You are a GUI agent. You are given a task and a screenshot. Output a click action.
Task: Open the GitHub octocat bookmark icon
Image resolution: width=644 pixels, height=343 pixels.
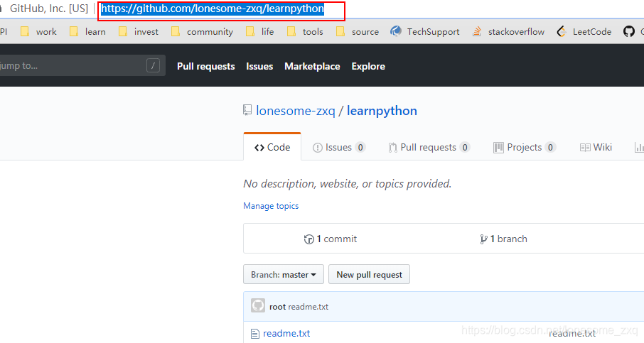[x=629, y=31]
